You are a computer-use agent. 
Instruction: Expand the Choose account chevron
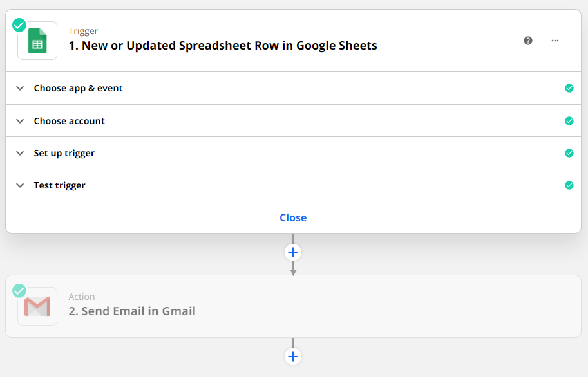coord(20,121)
